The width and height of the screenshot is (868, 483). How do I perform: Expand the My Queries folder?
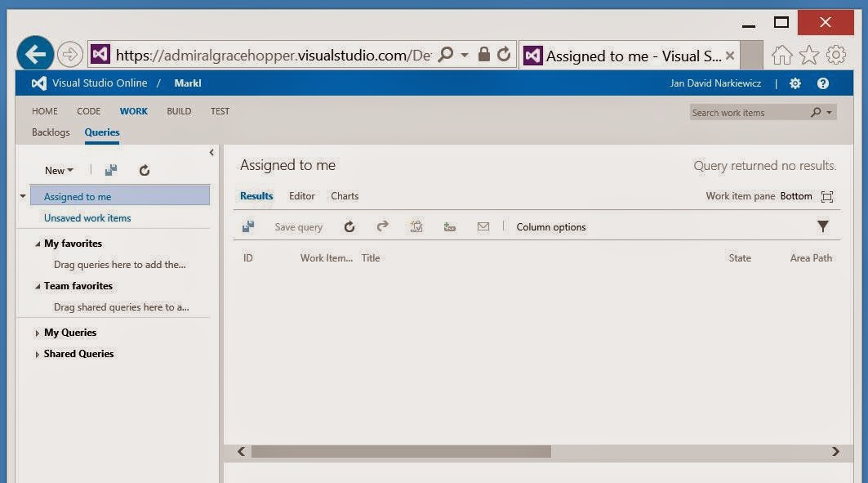click(x=37, y=333)
